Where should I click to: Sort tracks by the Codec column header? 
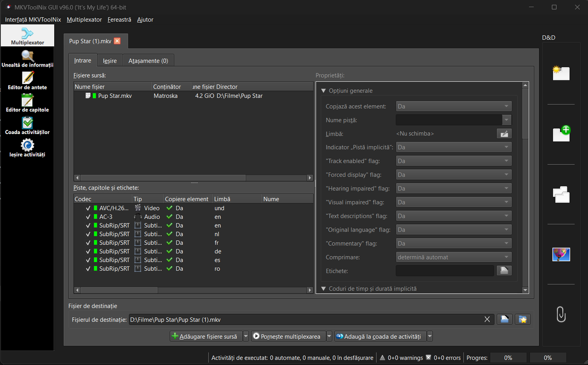[103, 199]
